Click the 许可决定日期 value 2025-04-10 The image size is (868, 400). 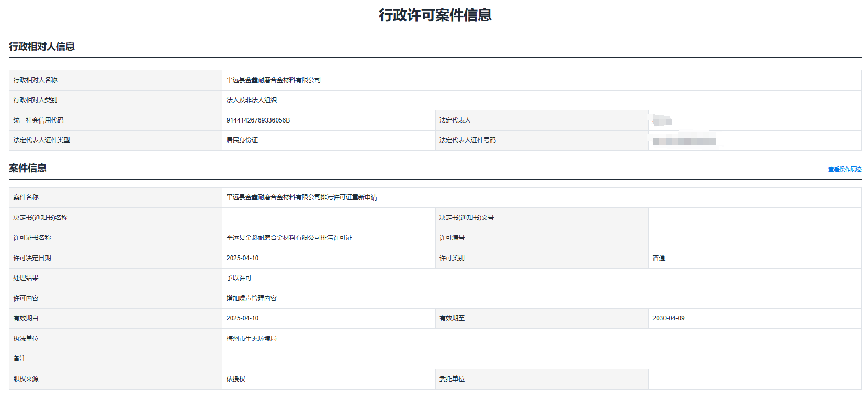pyautogui.click(x=242, y=258)
